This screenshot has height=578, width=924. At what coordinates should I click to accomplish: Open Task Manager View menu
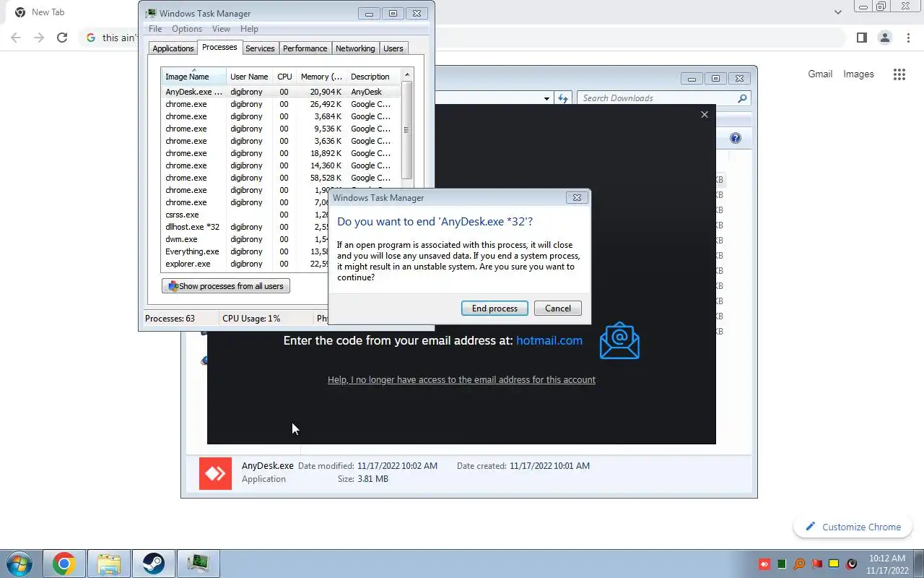221,29
